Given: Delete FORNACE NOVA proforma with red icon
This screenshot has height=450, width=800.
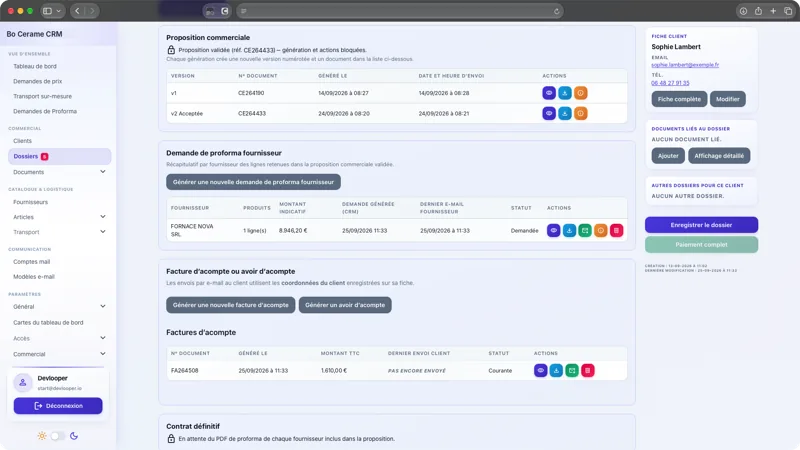Looking at the screenshot, I should pos(616,231).
